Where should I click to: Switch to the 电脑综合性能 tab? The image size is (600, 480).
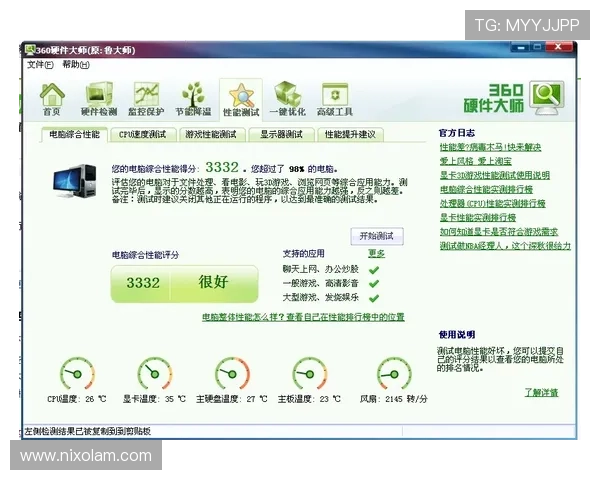[74, 134]
